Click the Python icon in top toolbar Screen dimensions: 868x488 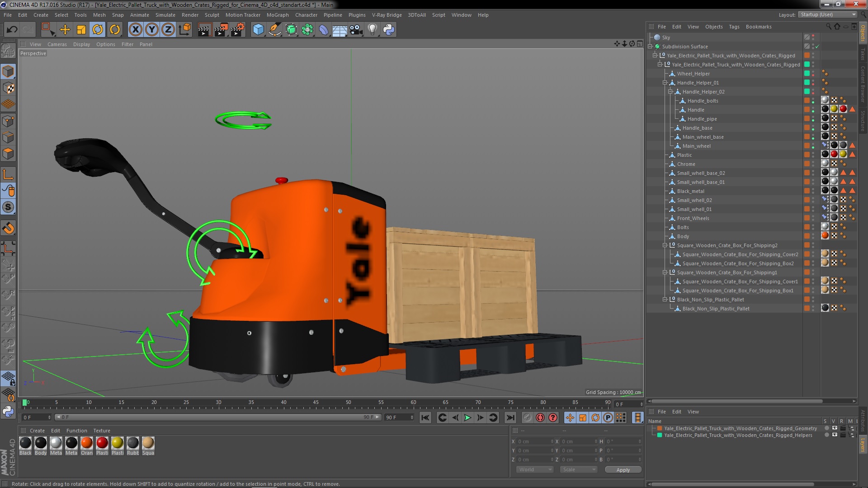tap(389, 30)
